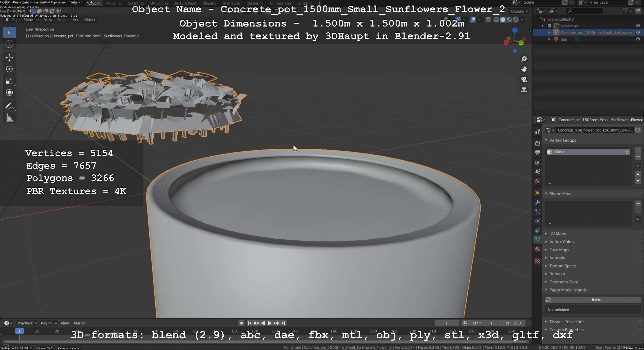Open Active Tool and Workspace settings tab

point(538,131)
